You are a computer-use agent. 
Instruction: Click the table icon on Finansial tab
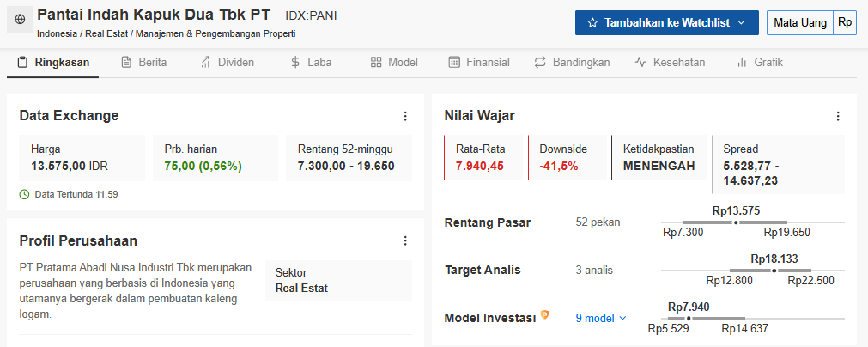[454, 62]
